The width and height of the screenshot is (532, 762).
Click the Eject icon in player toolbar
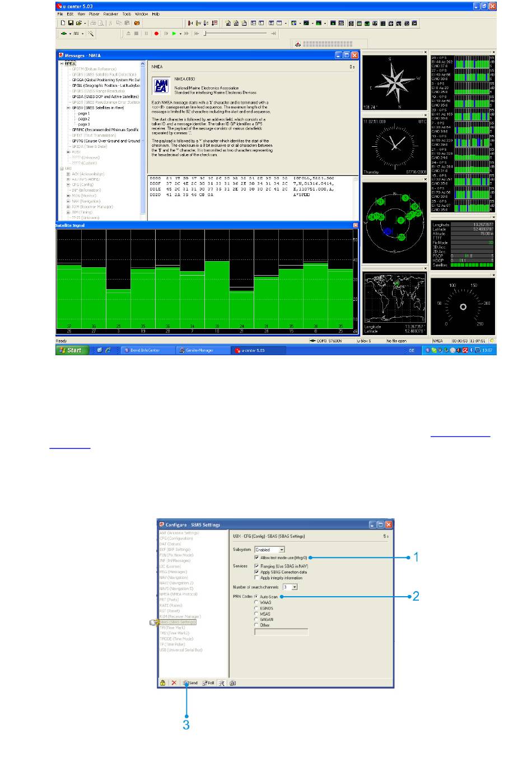pyautogui.click(x=128, y=34)
